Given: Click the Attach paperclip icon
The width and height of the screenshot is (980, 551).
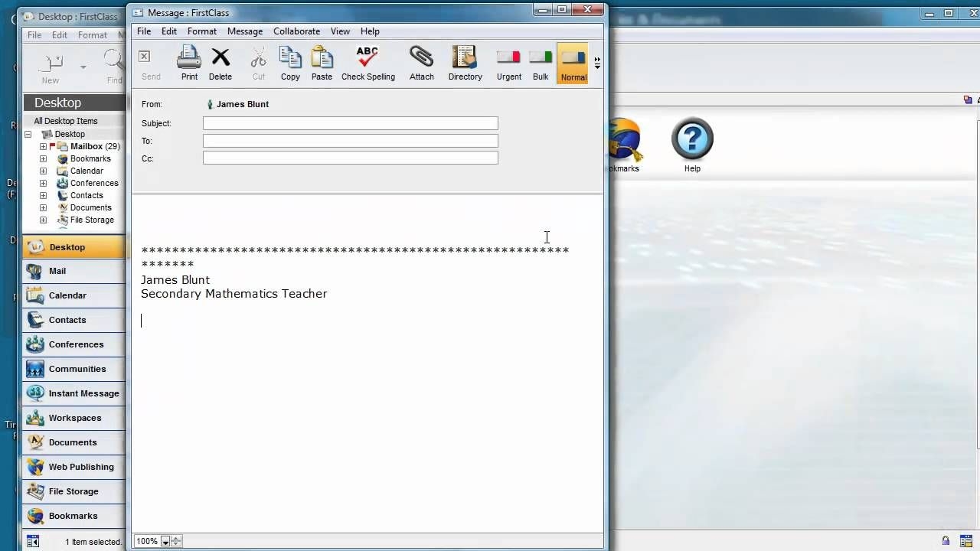Looking at the screenshot, I should [421, 57].
